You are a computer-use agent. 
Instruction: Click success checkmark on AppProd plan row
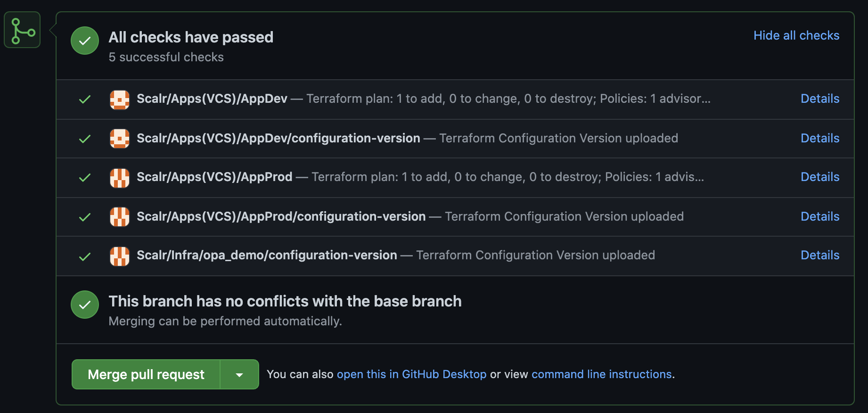point(85,178)
